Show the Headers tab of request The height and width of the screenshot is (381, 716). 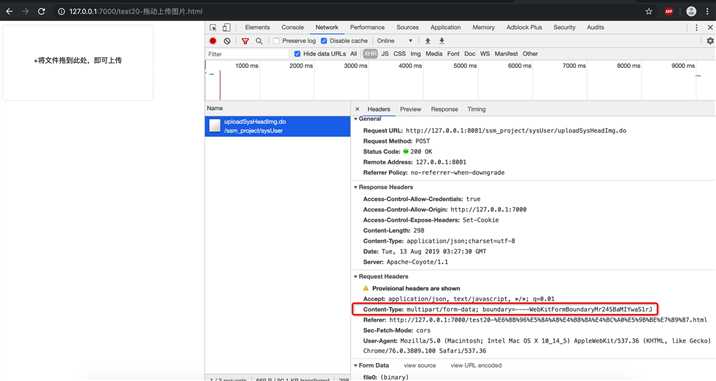click(379, 109)
